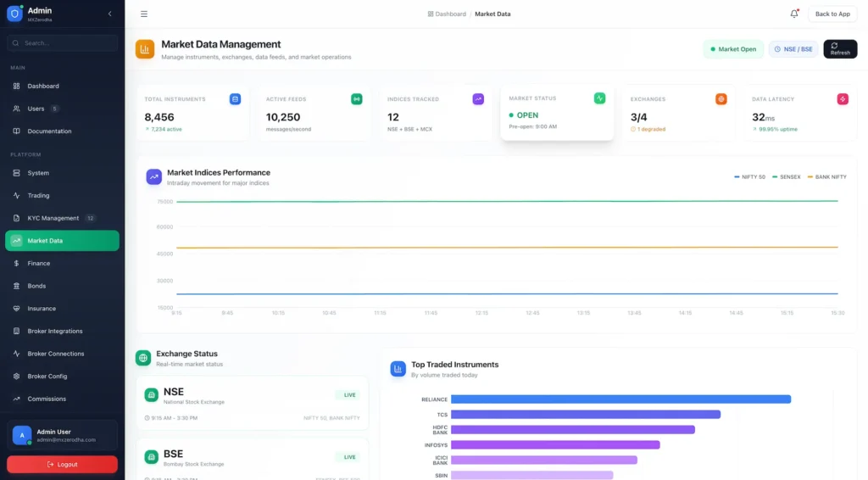Click the 10,250 active feeds value
The width and height of the screenshot is (868, 480).
coord(283,117)
